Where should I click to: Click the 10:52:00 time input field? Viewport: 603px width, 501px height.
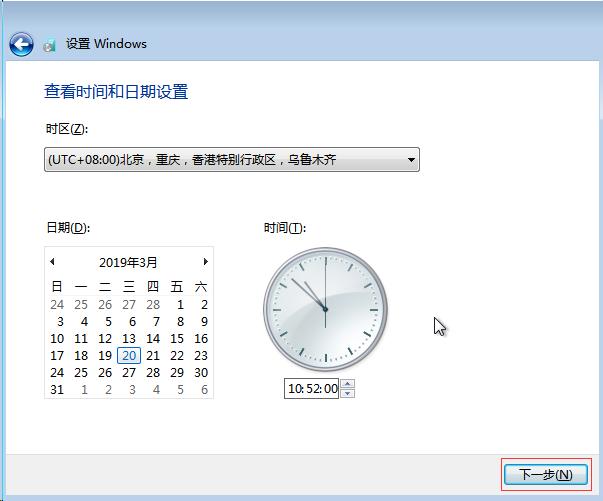pyautogui.click(x=311, y=388)
